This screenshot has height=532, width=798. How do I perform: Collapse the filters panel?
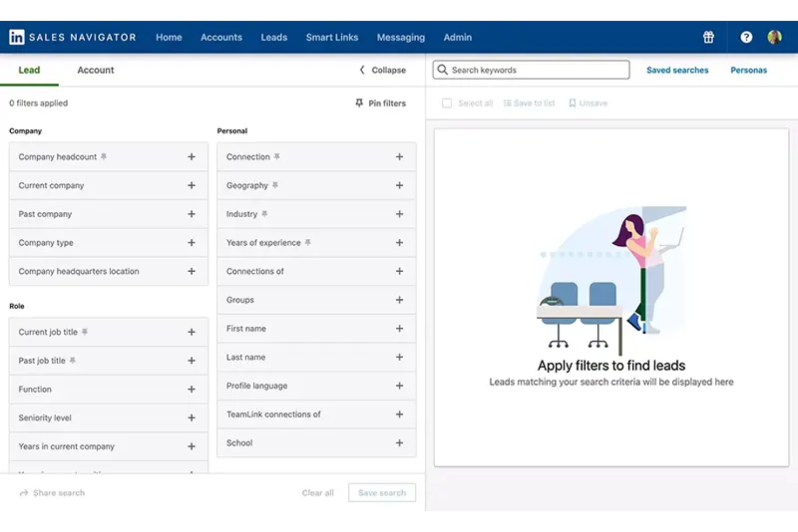tap(382, 70)
